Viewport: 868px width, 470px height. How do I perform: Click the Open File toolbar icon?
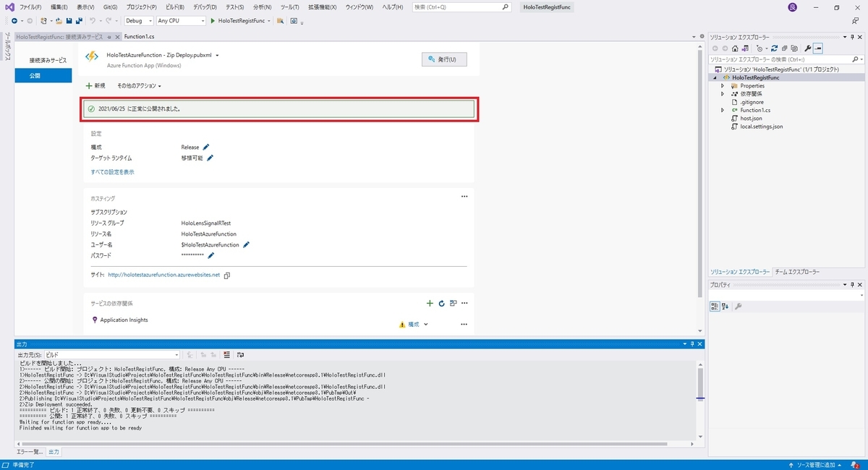[59, 21]
